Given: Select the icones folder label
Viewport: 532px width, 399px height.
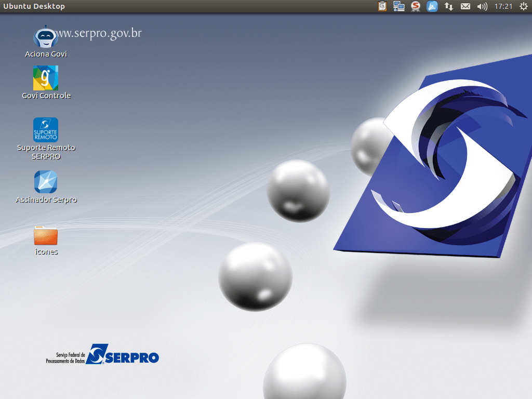Looking at the screenshot, I should [x=46, y=252].
